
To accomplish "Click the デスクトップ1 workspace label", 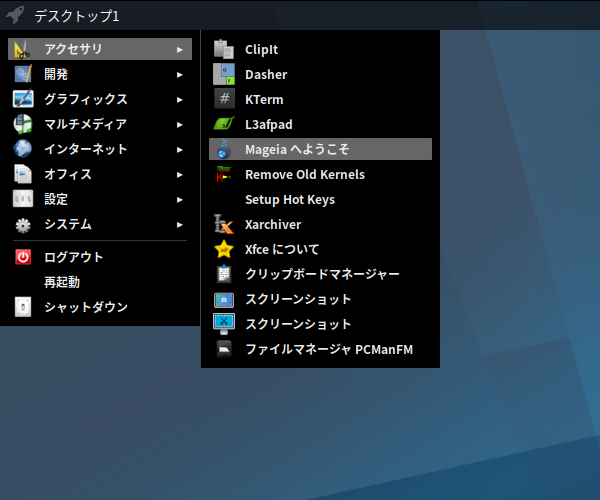I will (x=77, y=16).
